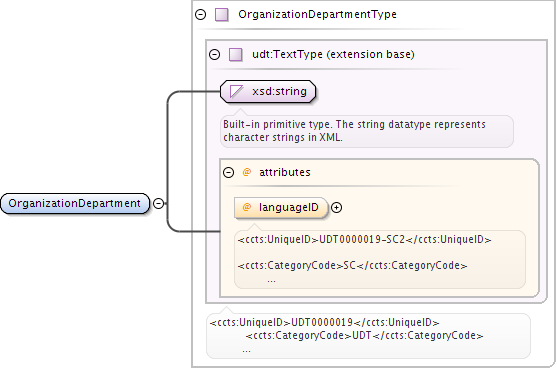Collapse the udt:TextType extension base section
The width and height of the screenshot is (557, 369).
[x=215, y=54]
